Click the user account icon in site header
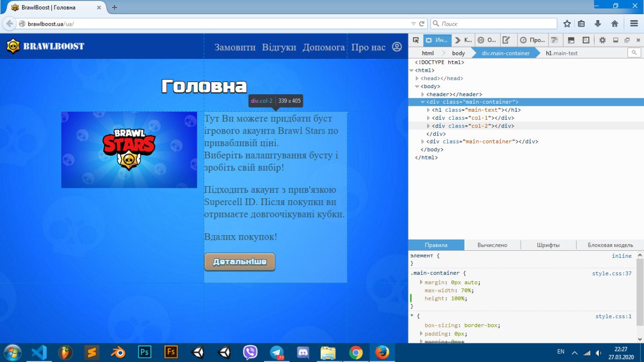The width and height of the screenshot is (644, 362). pyautogui.click(x=397, y=47)
